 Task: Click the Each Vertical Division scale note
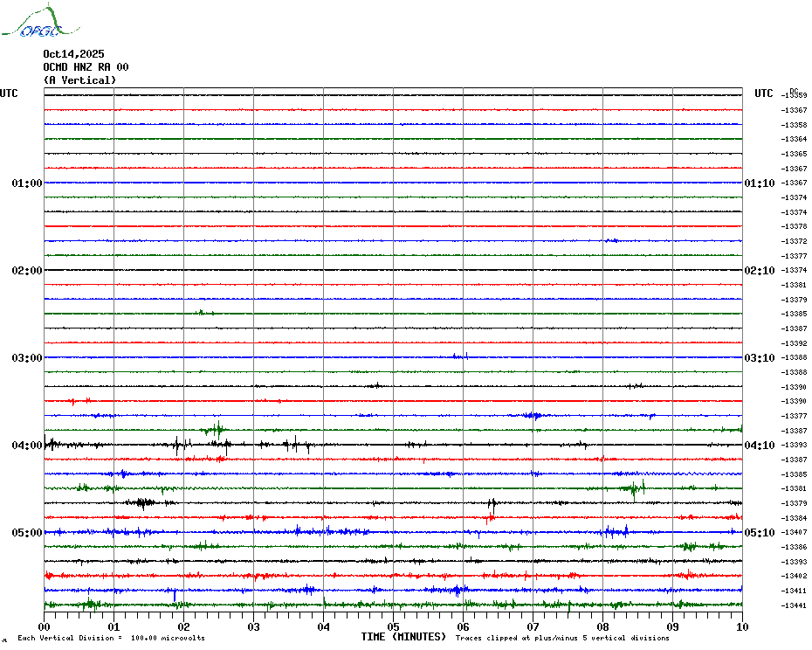click(x=111, y=639)
